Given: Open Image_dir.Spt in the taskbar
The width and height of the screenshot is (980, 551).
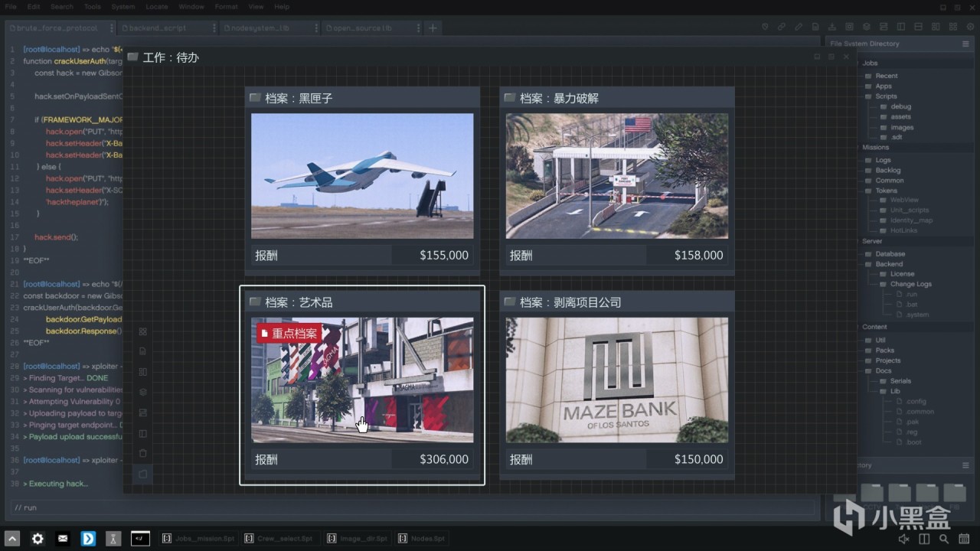Looking at the screenshot, I should coord(358,539).
